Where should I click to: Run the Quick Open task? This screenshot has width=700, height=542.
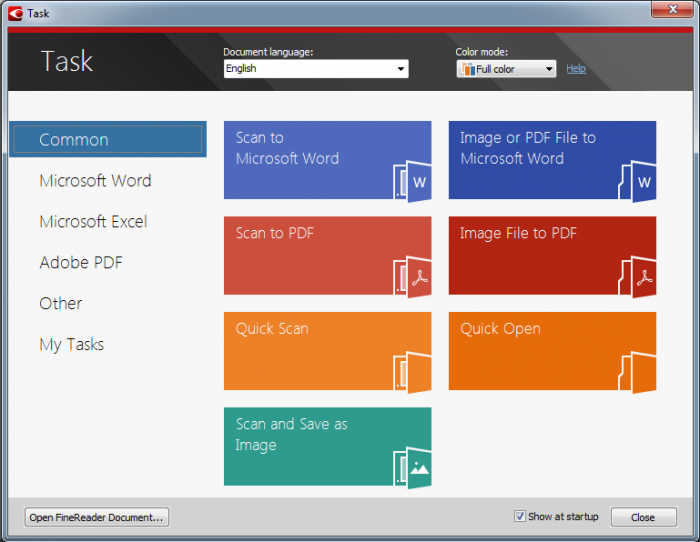(552, 351)
